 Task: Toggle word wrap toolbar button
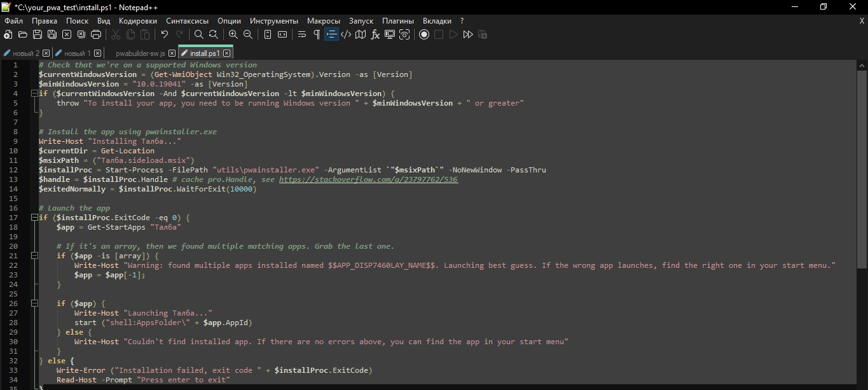[x=302, y=34]
